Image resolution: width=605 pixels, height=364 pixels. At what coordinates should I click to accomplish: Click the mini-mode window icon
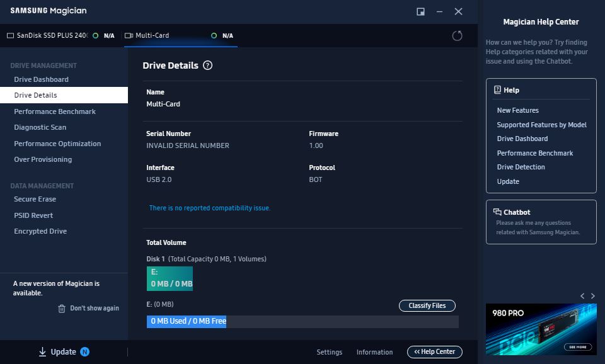[420, 11]
